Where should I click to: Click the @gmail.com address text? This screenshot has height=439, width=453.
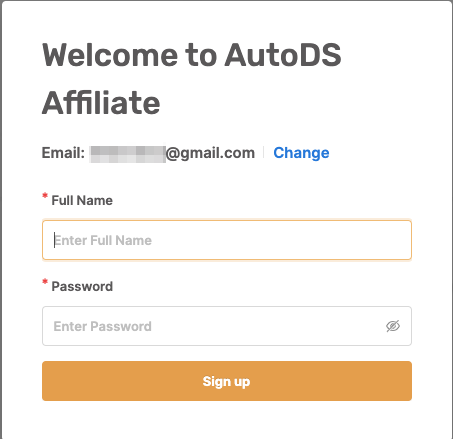point(210,153)
